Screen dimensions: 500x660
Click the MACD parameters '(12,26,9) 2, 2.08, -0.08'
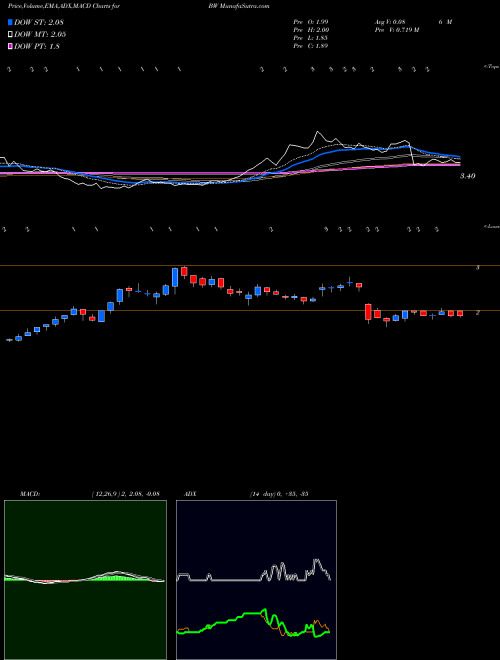tap(125, 494)
